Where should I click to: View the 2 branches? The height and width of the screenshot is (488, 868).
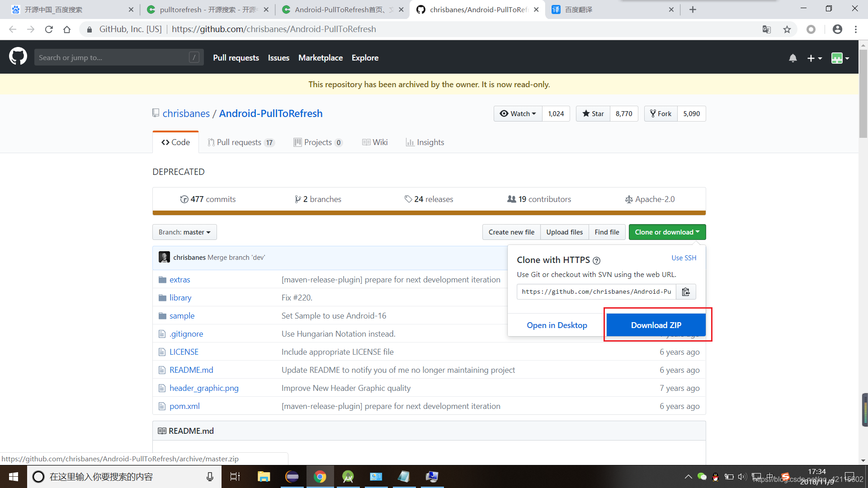(318, 199)
